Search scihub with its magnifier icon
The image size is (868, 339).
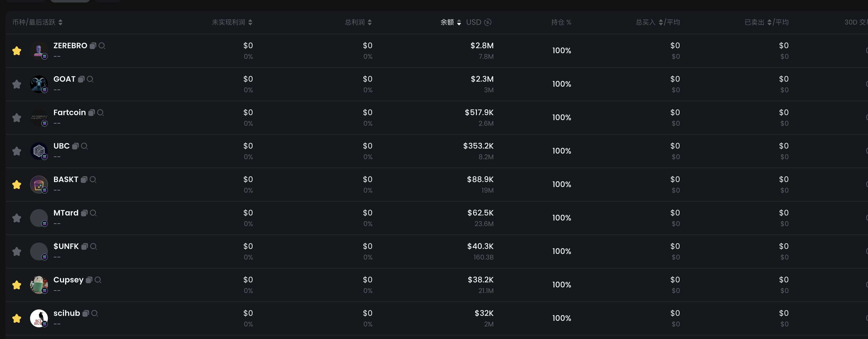coord(95,313)
